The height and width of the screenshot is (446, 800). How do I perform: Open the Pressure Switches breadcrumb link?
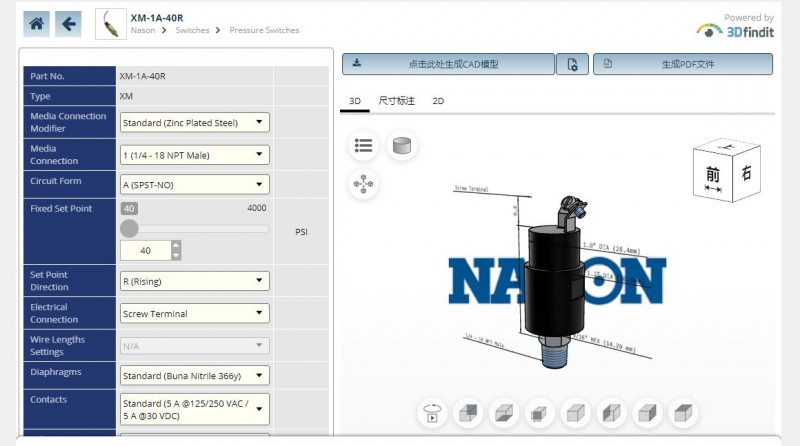(264, 30)
